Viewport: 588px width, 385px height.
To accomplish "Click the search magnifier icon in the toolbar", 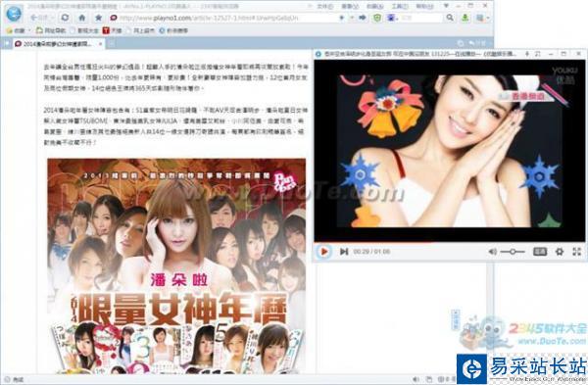I will pyautogui.click(x=450, y=18).
